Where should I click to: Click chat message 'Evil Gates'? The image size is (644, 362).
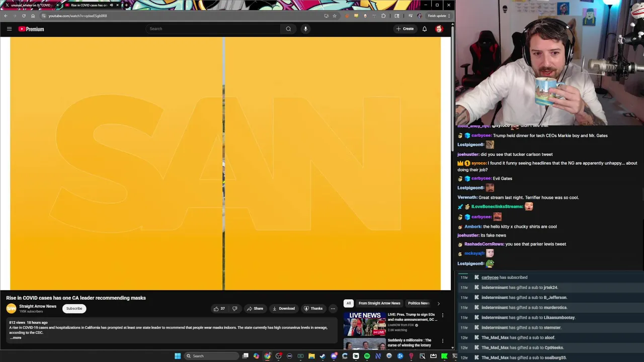pyautogui.click(x=503, y=178)
